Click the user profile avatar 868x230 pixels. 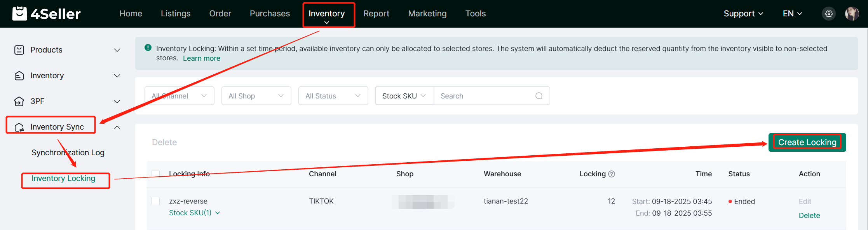(852, 14)
